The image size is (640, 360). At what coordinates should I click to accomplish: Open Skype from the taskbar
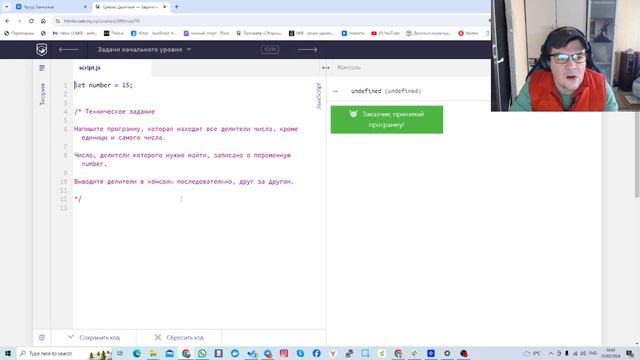tap(300, 353)
